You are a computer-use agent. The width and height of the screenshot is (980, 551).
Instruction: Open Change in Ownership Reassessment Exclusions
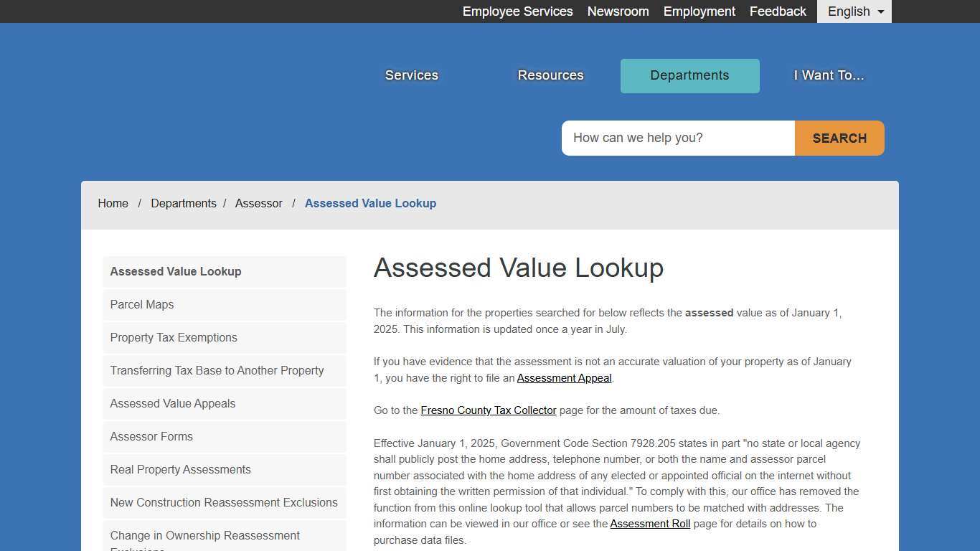click(204, 535)
